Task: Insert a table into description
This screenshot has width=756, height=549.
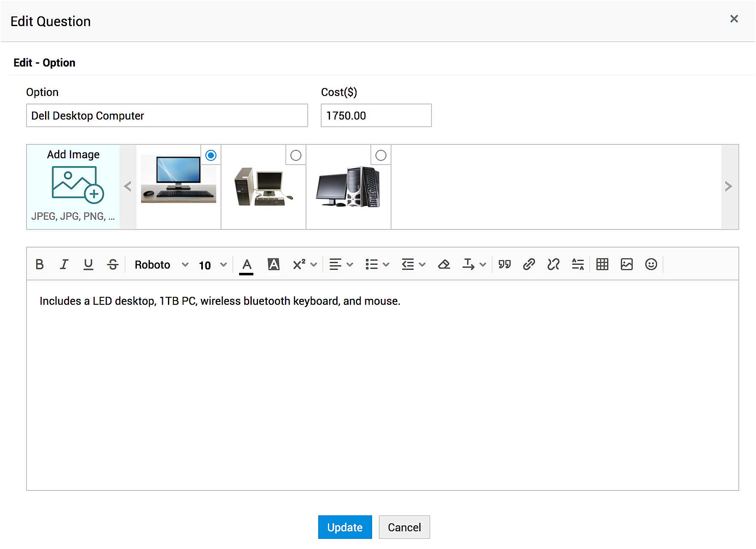Action: point(602,264)
